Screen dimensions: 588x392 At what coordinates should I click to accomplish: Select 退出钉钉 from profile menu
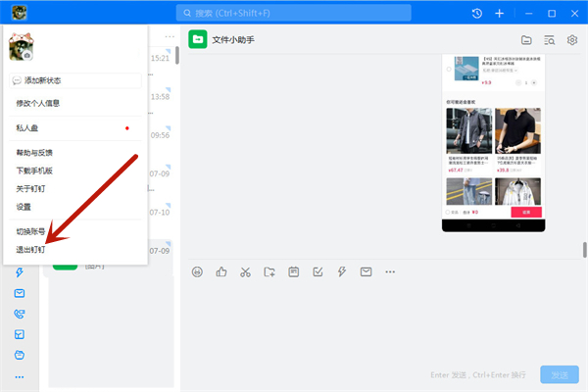[30, 250]
